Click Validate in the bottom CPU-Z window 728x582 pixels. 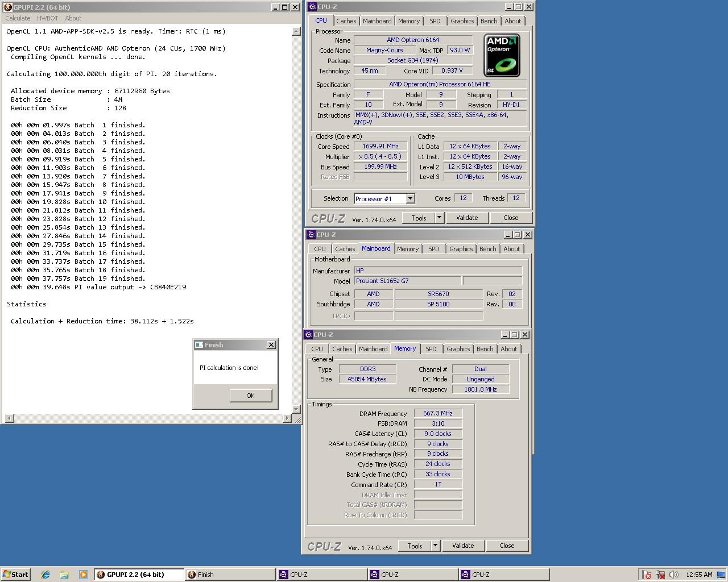click(x=463, y=546)
